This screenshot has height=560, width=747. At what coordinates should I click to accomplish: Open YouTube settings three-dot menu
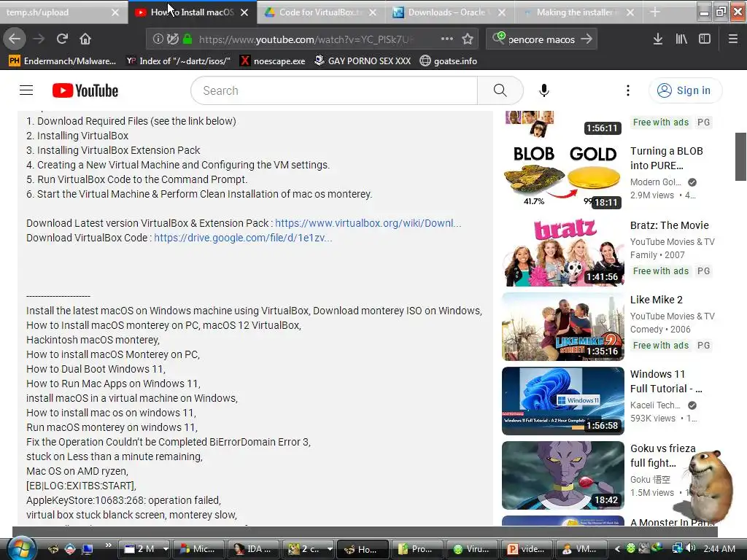(x=628, y=90)
